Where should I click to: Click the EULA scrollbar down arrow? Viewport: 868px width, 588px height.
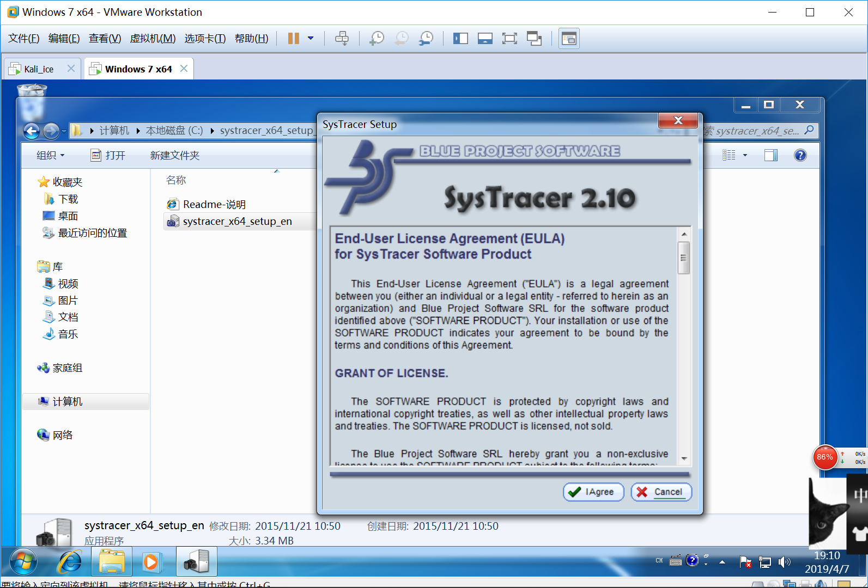pos(684,458)
